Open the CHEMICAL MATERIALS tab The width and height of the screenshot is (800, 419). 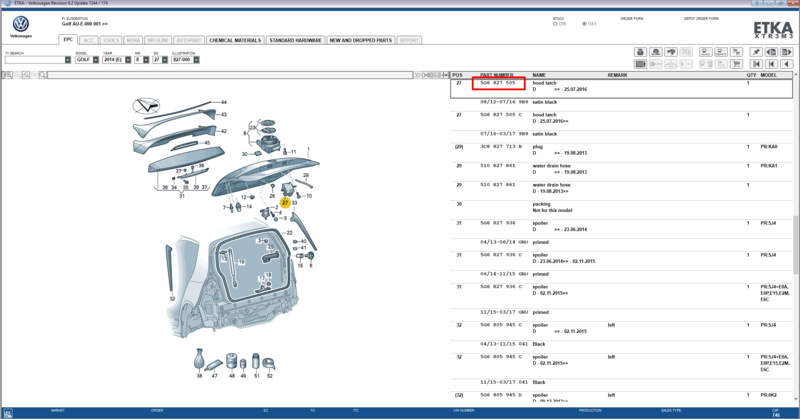pyautogui.click(x=235, y=40)
